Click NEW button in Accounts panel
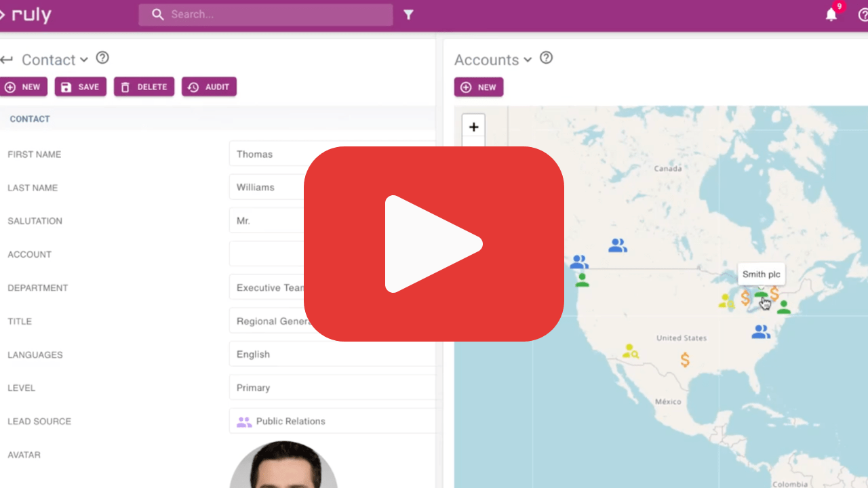The image size is (868, 488). [x=479, y=87]
